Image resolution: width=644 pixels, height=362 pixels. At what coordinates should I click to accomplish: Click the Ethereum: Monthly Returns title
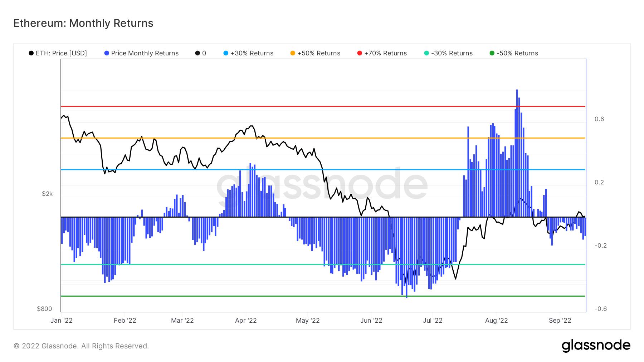pos(83,23)
